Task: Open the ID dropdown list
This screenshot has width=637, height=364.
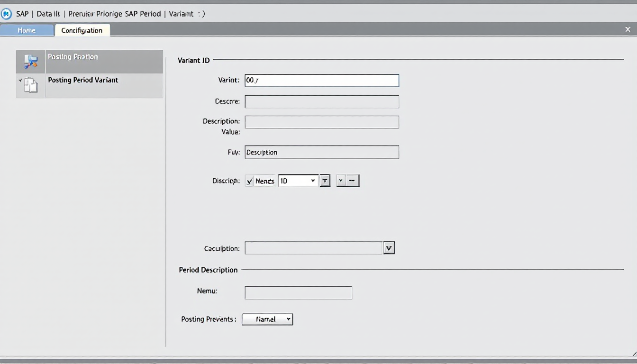Action: click(x=298, y=181)
